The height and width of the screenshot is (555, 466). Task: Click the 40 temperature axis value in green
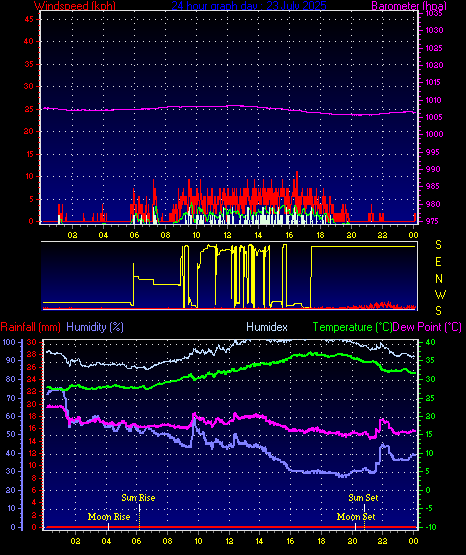[431, 342]
